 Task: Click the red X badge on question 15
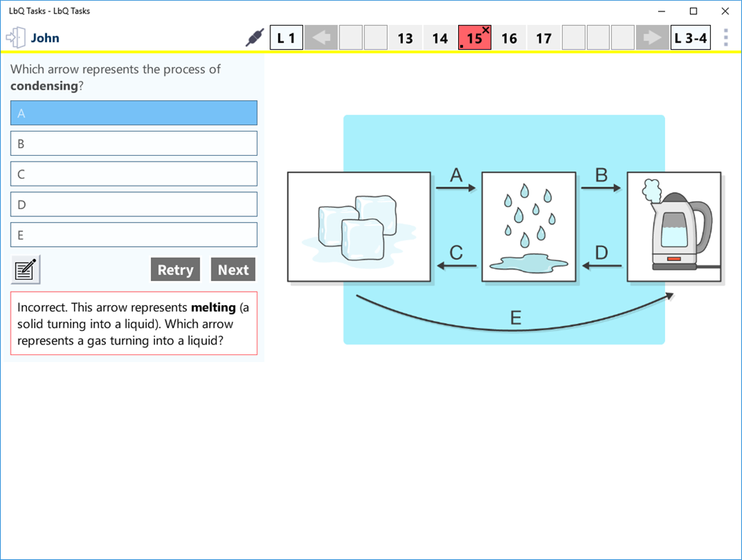486,31
